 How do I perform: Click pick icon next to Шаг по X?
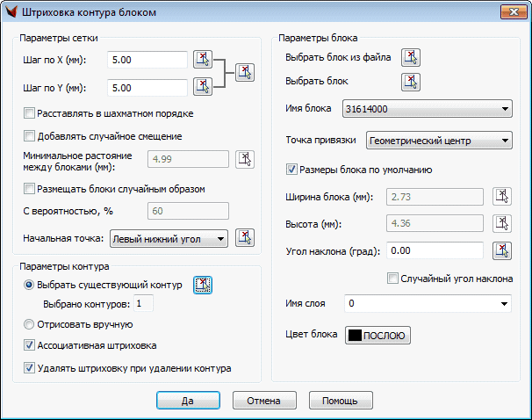[203, 60]
